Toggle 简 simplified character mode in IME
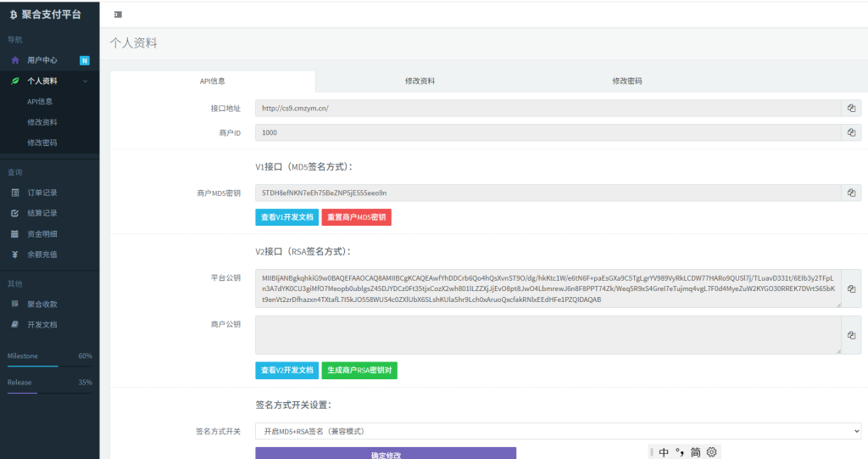This screenshot has height=459, width=868. [x=695, y=452]
